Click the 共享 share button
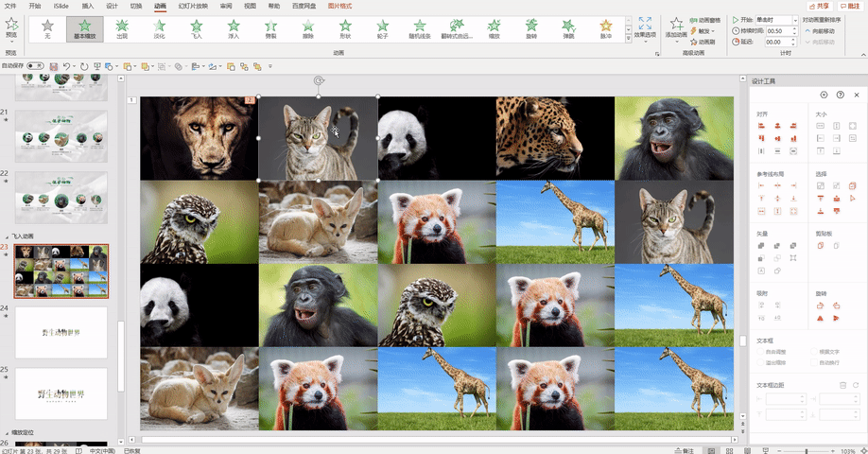This screenshot has width=868, height=454. coord(819,6)
